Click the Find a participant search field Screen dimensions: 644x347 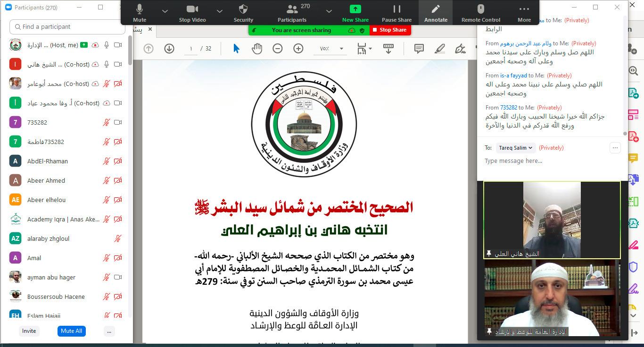[x=67, y=27]
